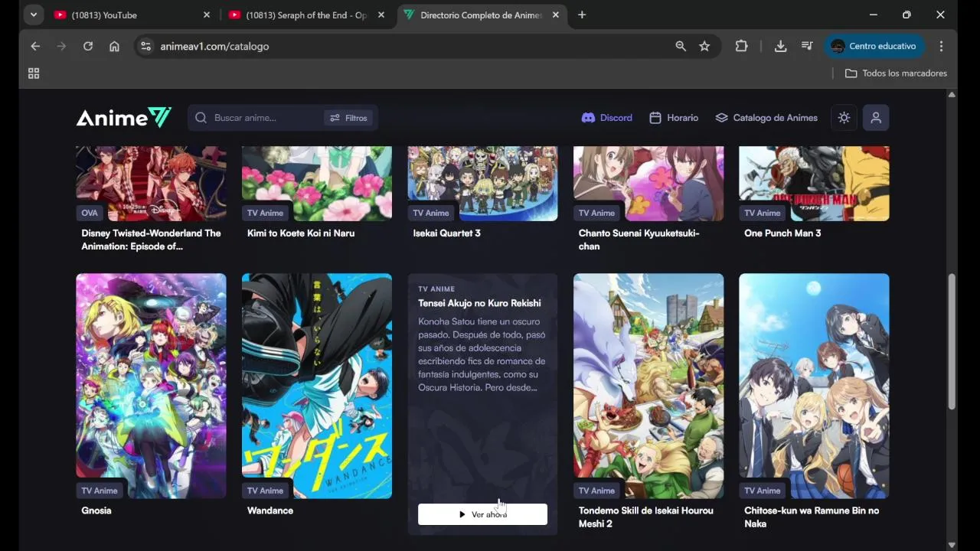
Task: Open a new browser tab
Action: point(582,15)
